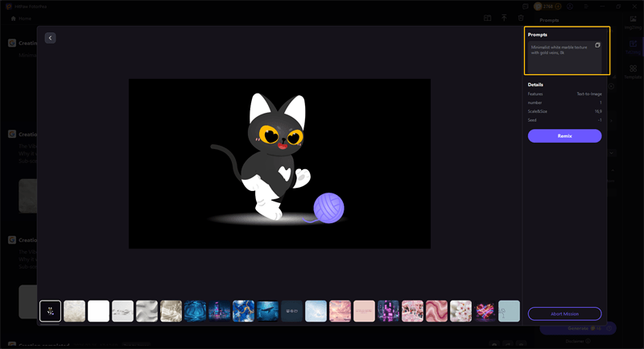Select the light teal line-drawing thumbnail
Viewport: 644px width, 349px height.
pos(510,311)
